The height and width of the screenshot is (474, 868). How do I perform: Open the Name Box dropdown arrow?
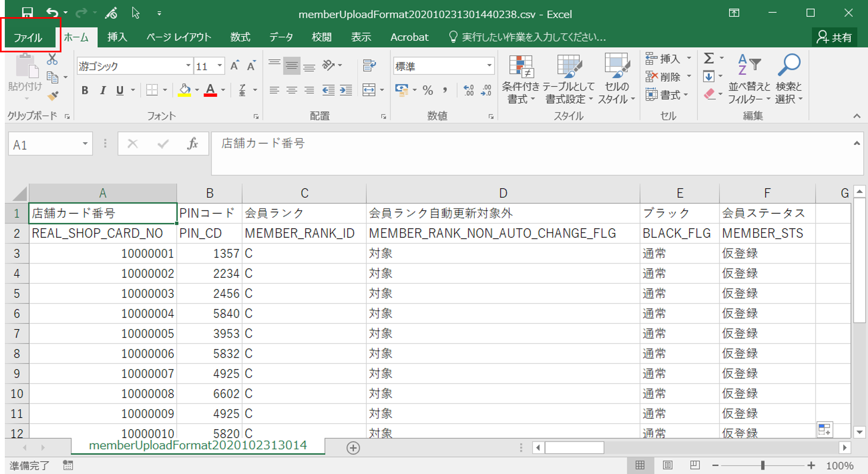click(85, 144)
